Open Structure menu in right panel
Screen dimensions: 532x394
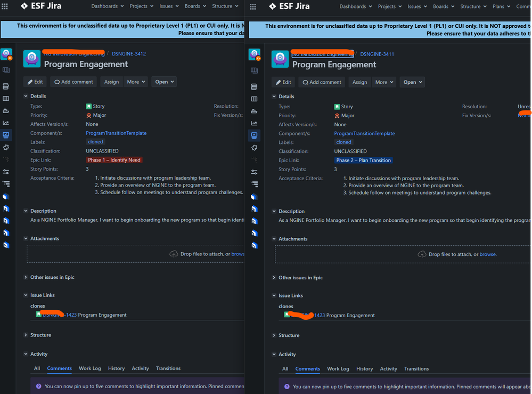tap(473, 6)
